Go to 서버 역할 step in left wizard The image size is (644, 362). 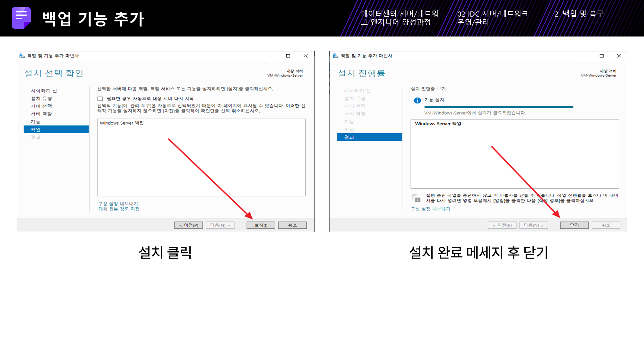41,114
